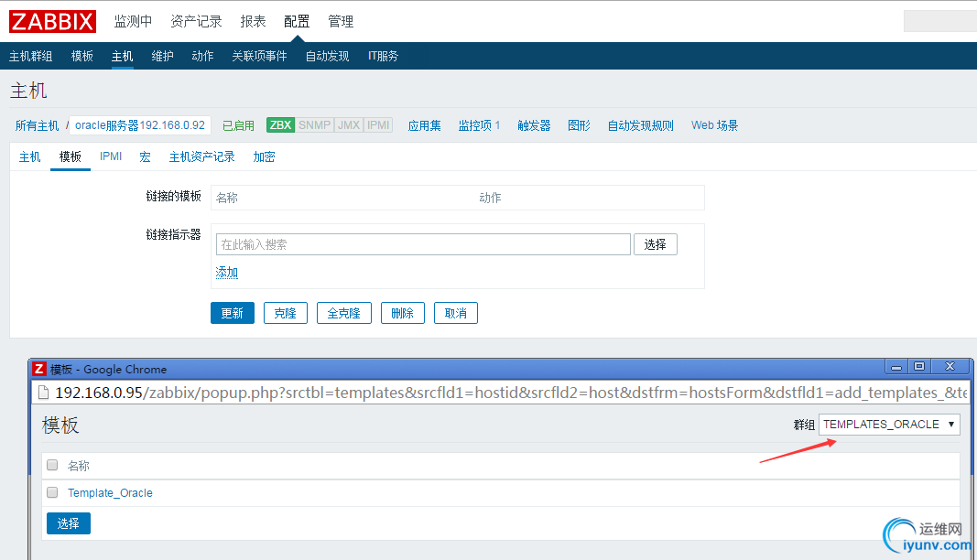Switch to the IPMI host form tab

click(x=111, y=157)
